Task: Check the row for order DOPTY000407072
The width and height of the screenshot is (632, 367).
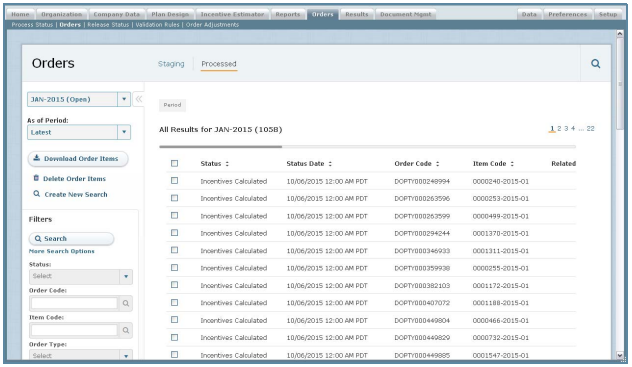Action: [174, 302]
